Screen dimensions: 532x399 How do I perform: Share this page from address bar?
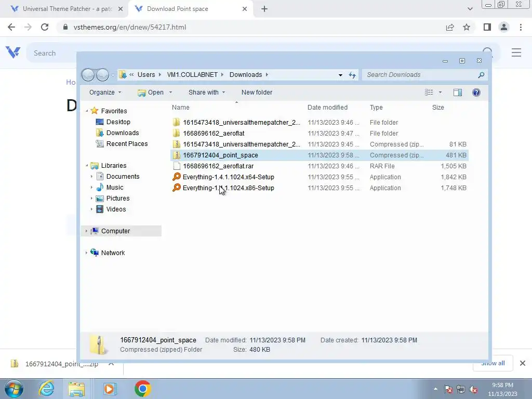[x=450, y=27]
